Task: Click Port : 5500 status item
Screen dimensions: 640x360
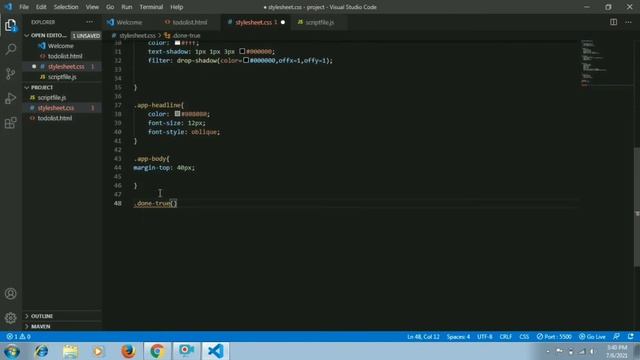Action: click(554, 337)
